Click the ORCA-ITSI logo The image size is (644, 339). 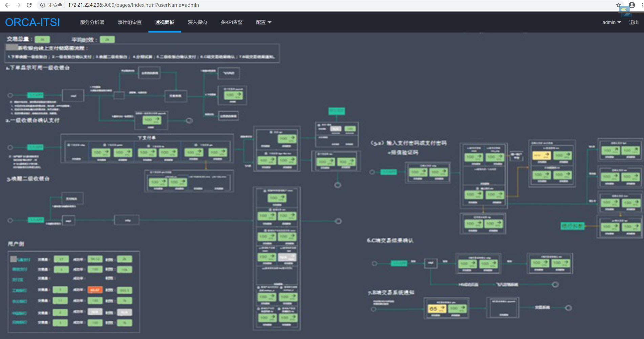(x=33, y=22)
